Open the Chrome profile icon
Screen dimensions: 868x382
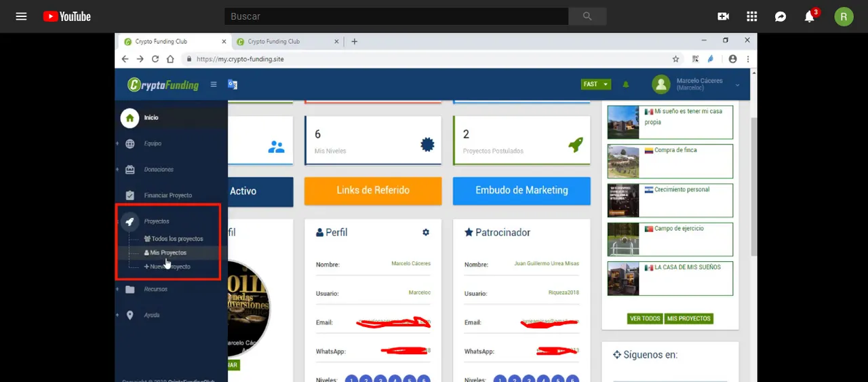coord(732,59)
